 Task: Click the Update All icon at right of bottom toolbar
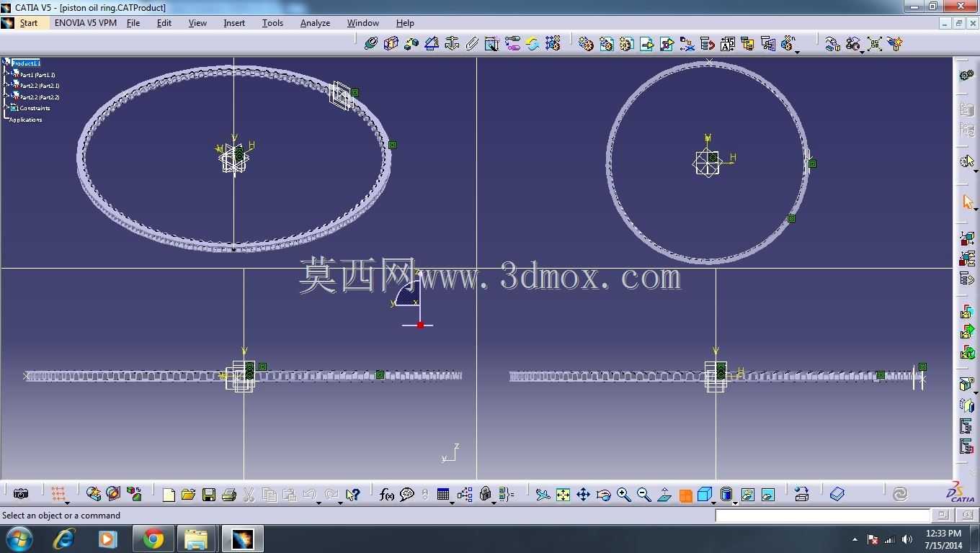(x=900, y=494)
